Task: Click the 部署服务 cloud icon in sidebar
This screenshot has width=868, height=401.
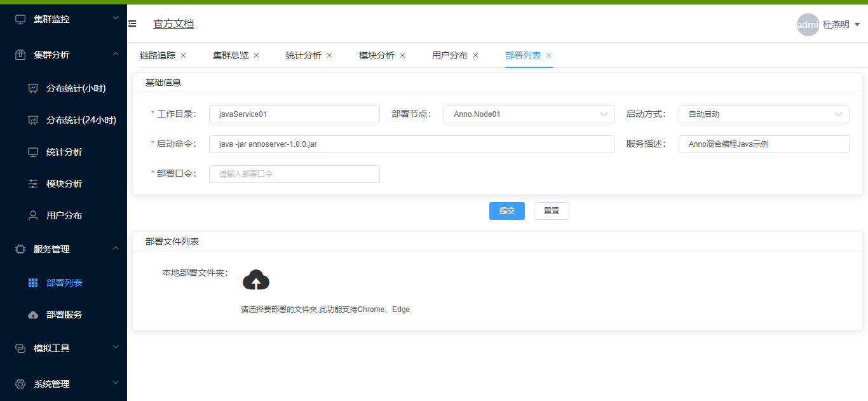Action: pos(33,315)
